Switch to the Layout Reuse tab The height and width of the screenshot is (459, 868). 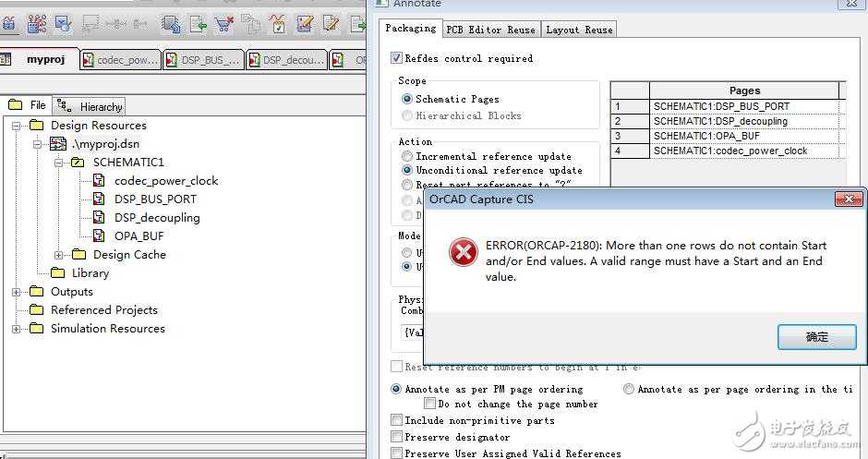[579, 30]
